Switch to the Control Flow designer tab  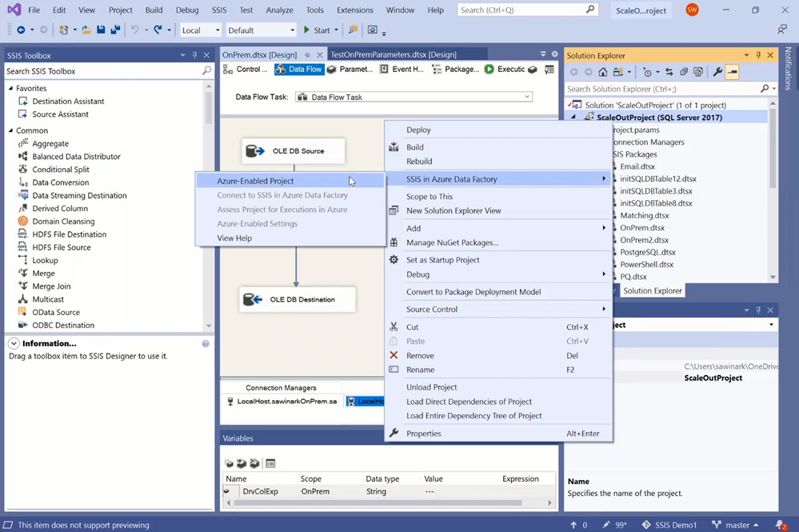[246, 70]
